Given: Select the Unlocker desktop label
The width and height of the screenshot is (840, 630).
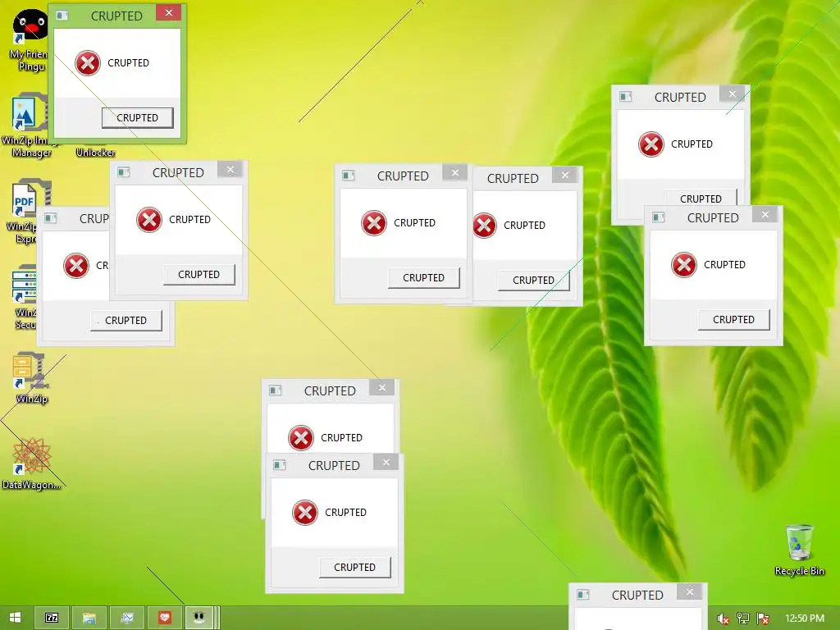Looking at the screenshot, I should pyautogui.click(x=95, y=153).
